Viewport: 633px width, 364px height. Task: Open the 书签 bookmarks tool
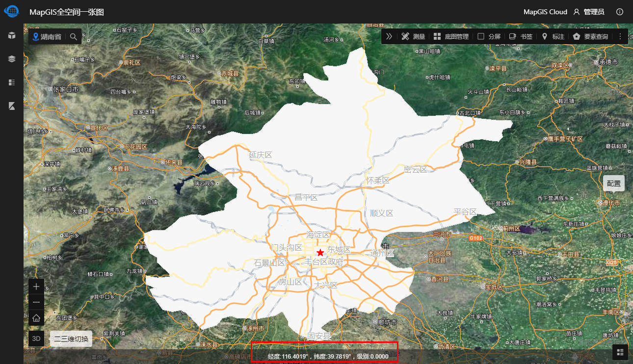(521, 36)
